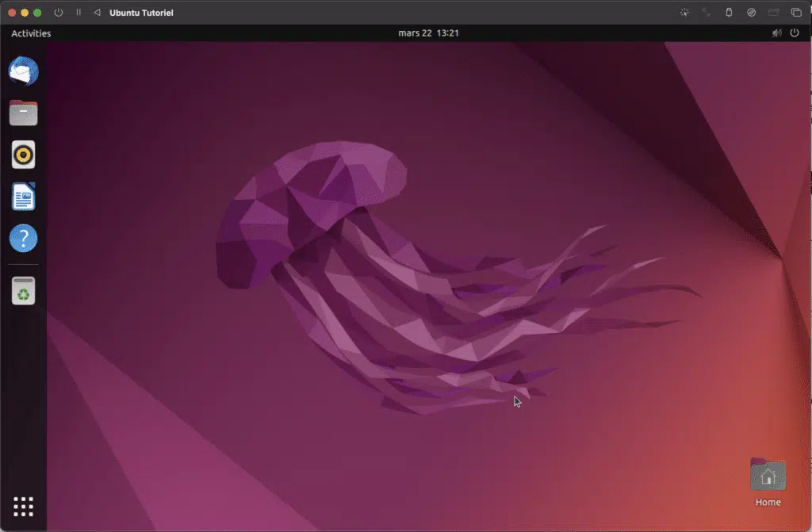Open the Trash from the dock
The width and height of the screenshot is (812, 532).
(x=23, y=291)
